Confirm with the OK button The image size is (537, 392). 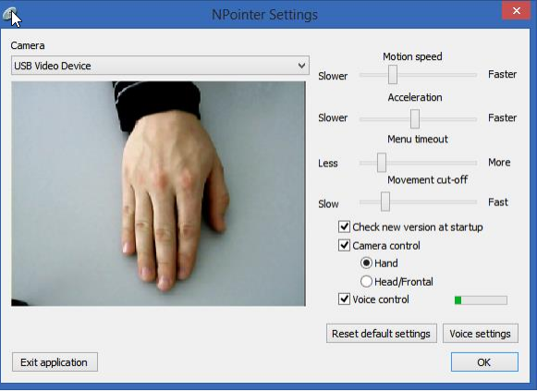tap(484, 362)
